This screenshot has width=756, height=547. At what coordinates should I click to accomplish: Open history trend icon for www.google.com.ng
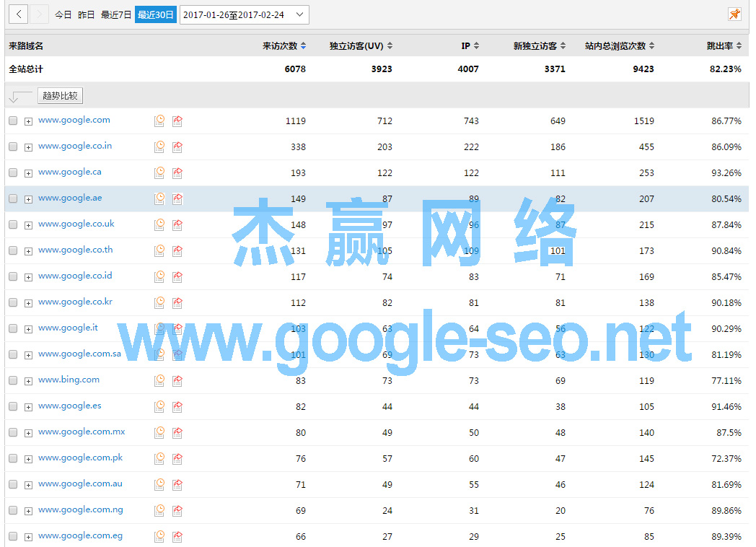159,511
